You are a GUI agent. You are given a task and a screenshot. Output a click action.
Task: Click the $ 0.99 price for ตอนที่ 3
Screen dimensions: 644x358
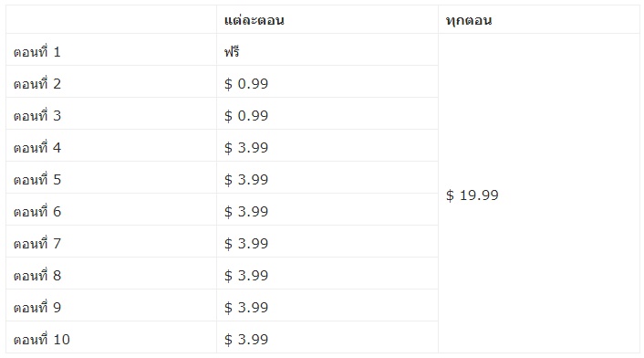tap(246, 115)
